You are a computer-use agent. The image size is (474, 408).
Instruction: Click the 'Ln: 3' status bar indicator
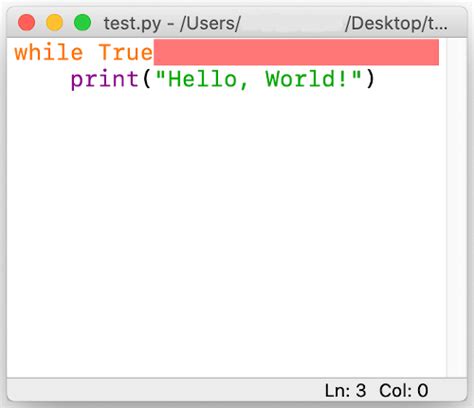coord(345,390)
